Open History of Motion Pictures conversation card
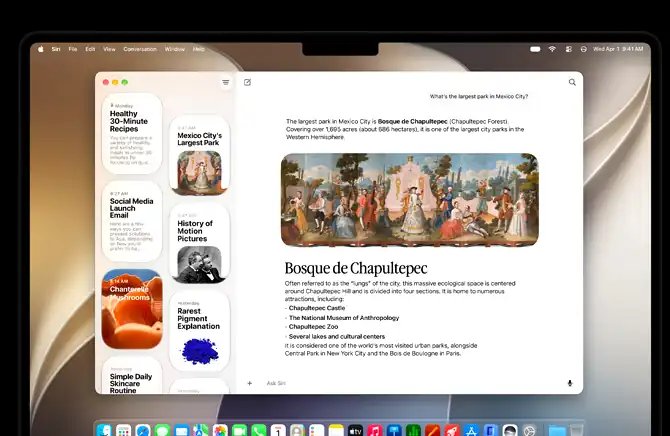Screen dimensions: 670x436 pos(200,243)
